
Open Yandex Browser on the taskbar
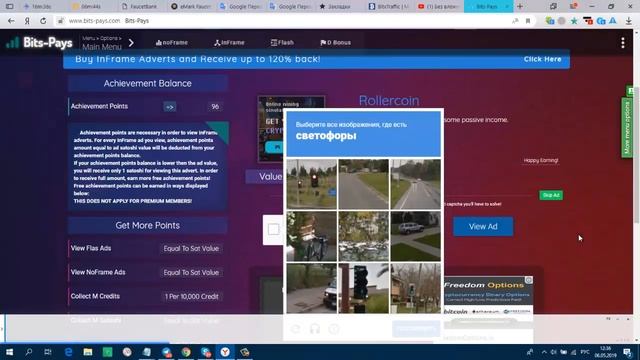[x=225, y=352]
